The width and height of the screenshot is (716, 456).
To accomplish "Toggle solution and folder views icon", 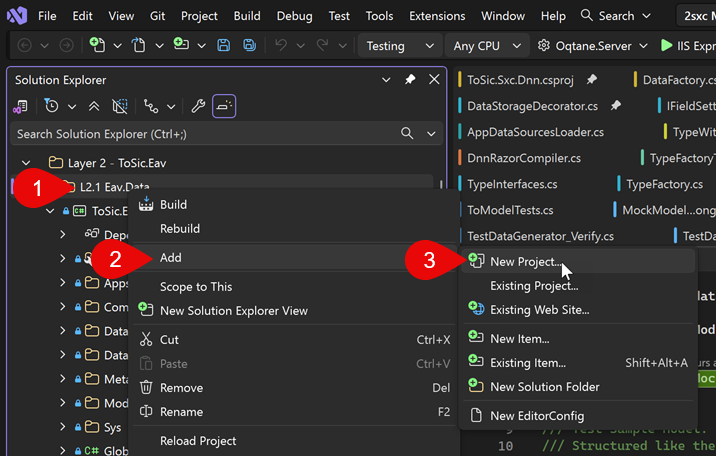I will (20, 106).
